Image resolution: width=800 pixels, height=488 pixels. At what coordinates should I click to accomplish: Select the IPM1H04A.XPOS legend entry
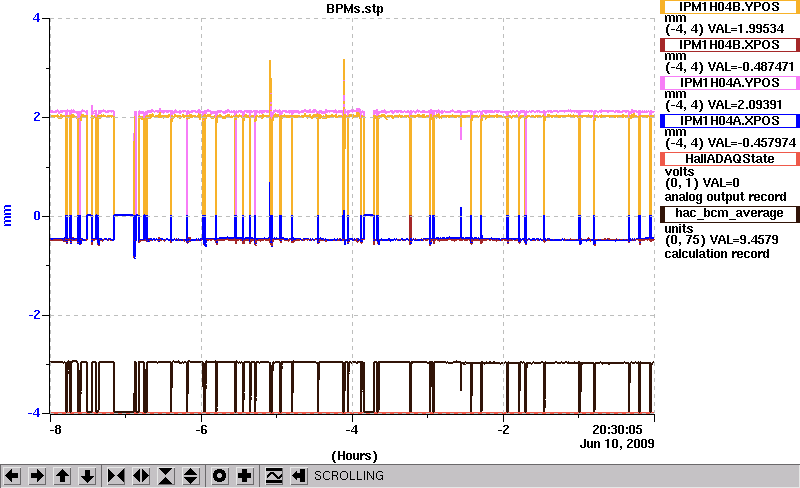click(x=730, y=121)
